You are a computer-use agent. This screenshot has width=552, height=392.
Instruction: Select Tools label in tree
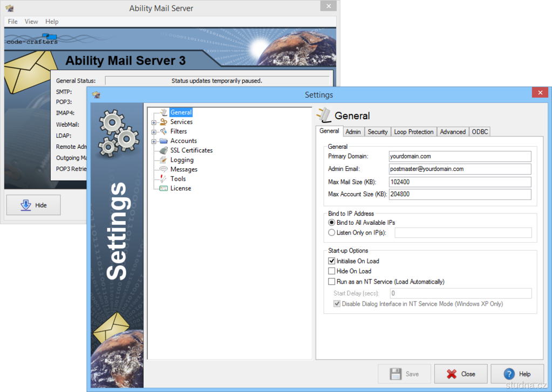tap(178, 179)
